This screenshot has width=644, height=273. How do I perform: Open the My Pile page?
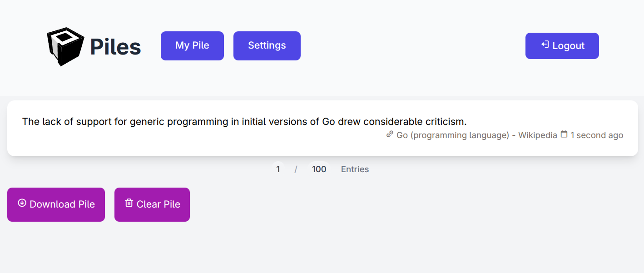tap(192, 45)
